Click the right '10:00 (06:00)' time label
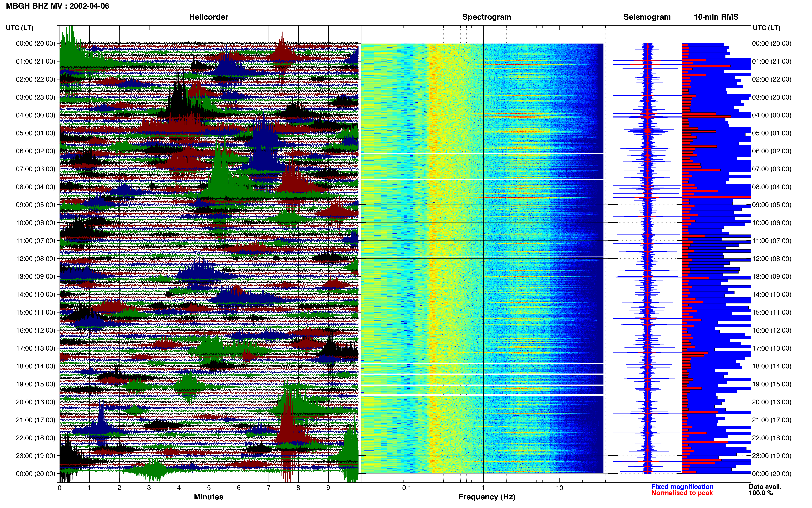Screen dimensions: 812x508 [772, 223]
